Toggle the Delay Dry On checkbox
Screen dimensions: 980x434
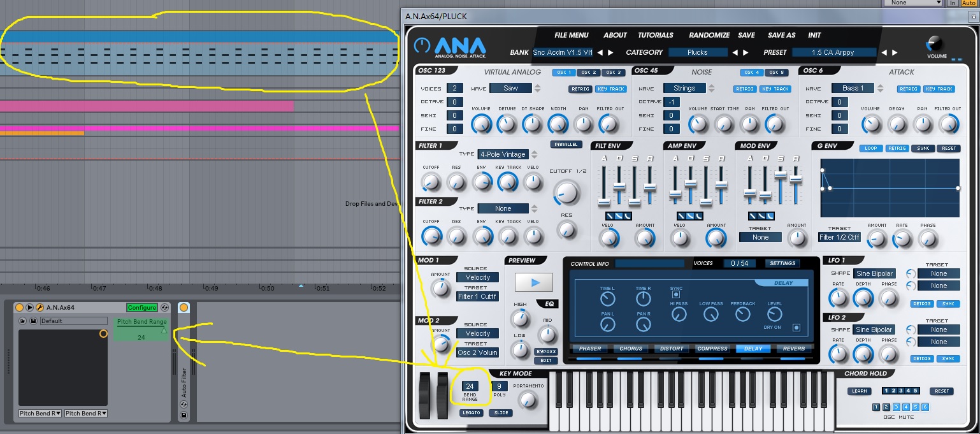(796, 328)
